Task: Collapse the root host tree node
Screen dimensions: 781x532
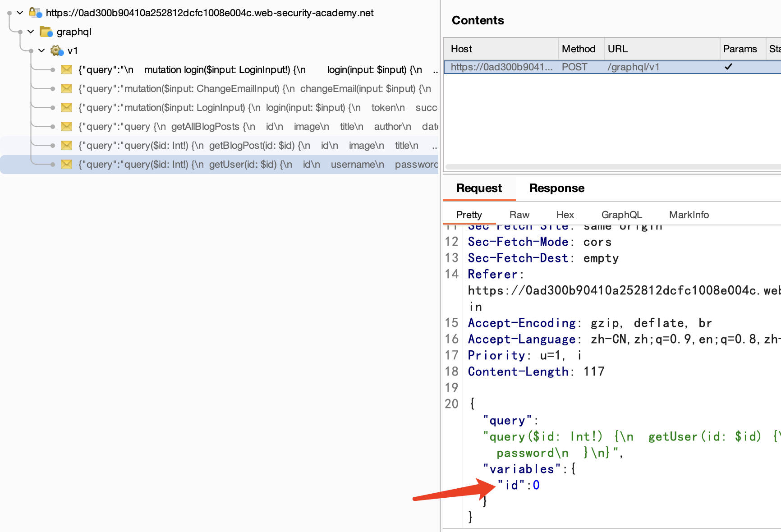Action: pos(20,13)
